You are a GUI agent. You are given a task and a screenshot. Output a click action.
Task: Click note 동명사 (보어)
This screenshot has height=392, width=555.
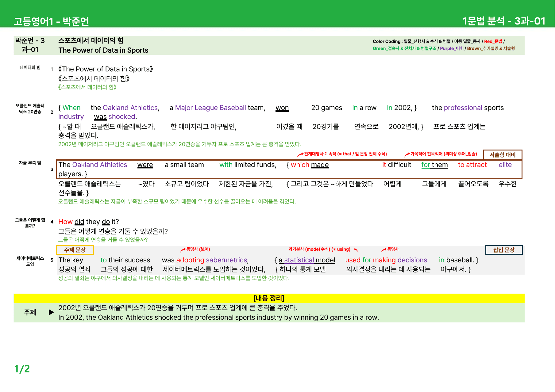[x=198, y=249]
